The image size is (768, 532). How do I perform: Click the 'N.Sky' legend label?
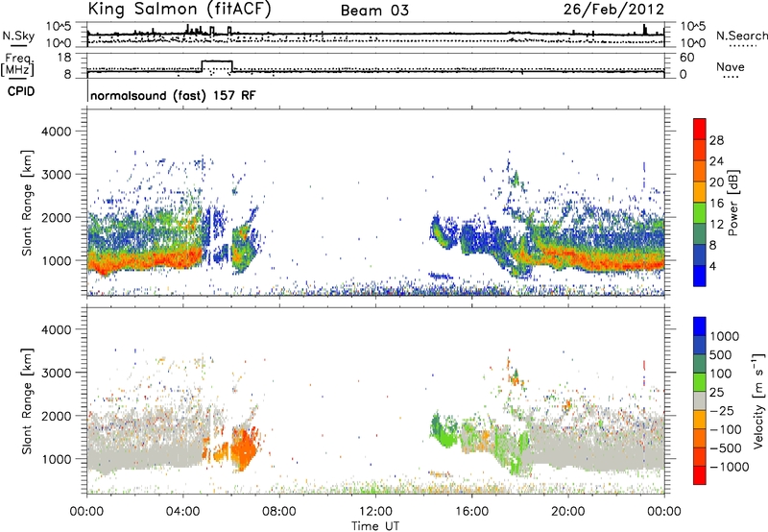click(x=18, y=36)
